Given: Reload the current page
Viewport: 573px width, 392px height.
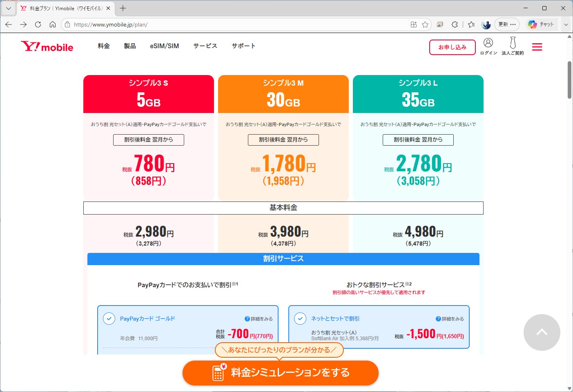Looking at the screenshot, I should (38, 24).
